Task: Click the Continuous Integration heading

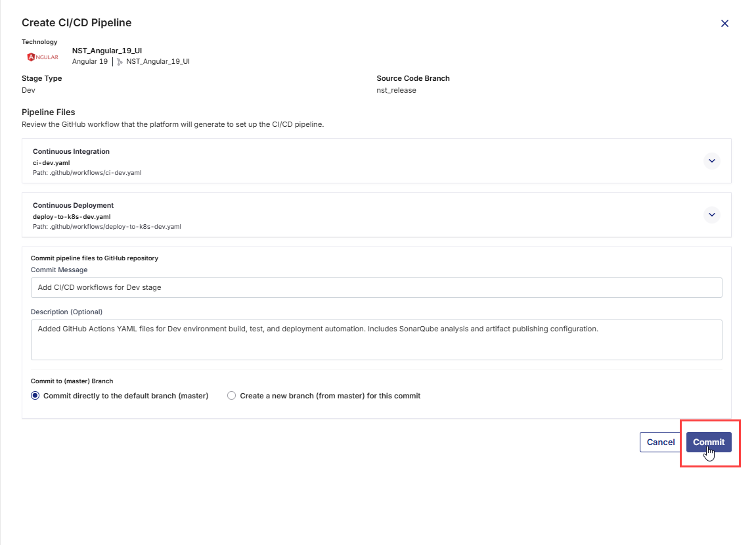Action: point(71,152)
